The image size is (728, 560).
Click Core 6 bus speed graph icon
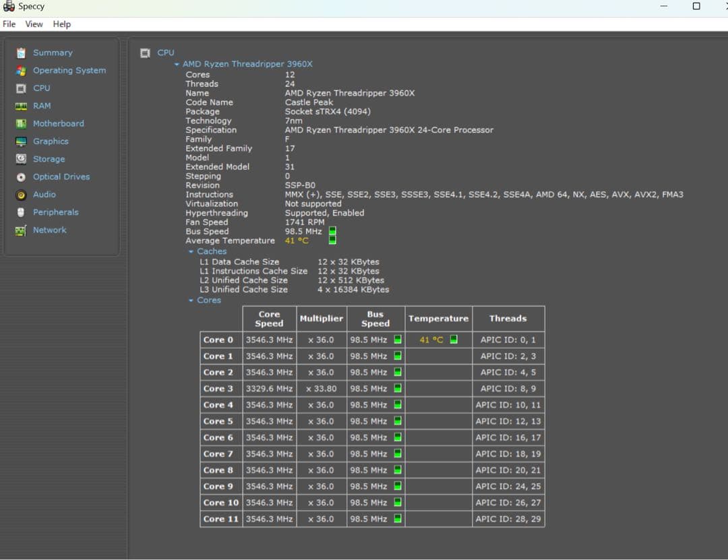(398, 437)
